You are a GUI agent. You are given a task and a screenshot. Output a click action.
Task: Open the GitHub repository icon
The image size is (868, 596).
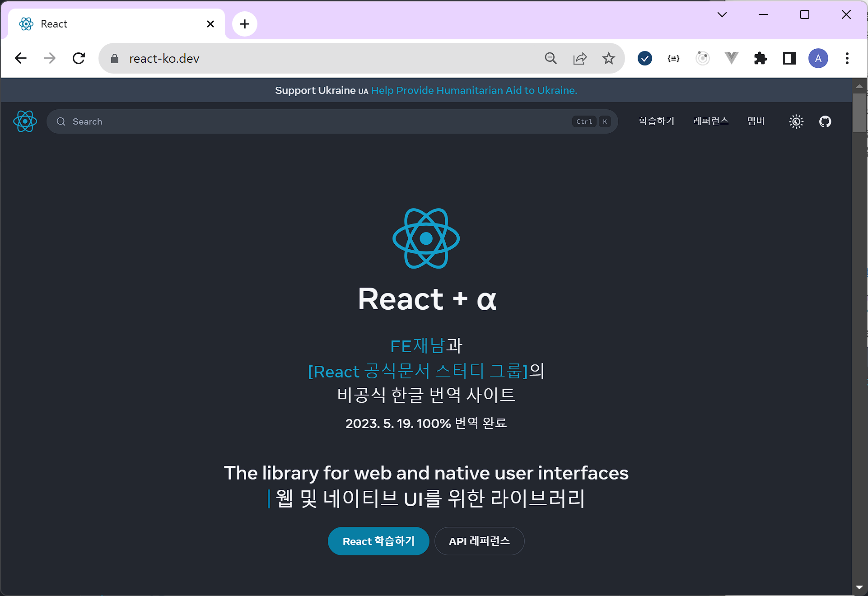[825, 121]
